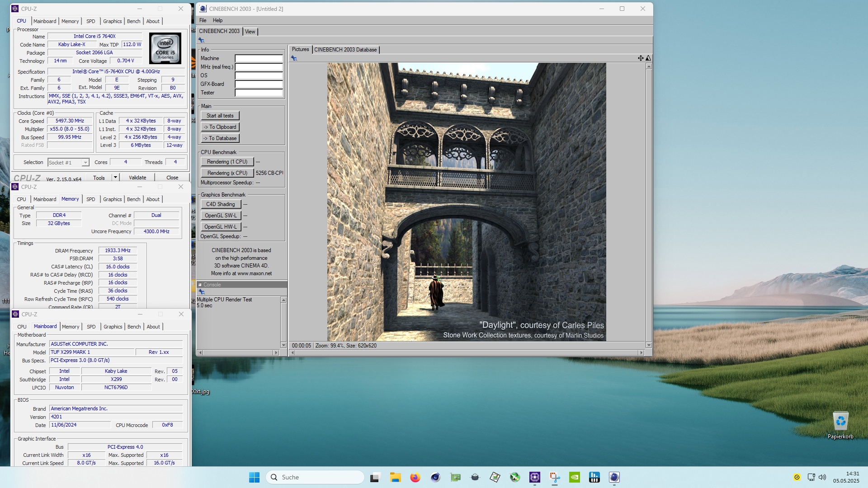Open NVIDIA app on taskbar
The height and width of the screenshot is (488, 868).
[575, 477]
